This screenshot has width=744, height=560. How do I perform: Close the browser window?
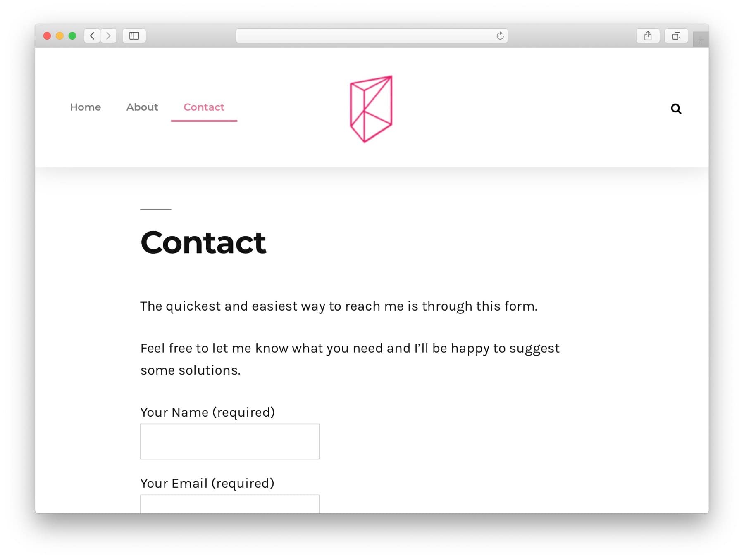47,36
